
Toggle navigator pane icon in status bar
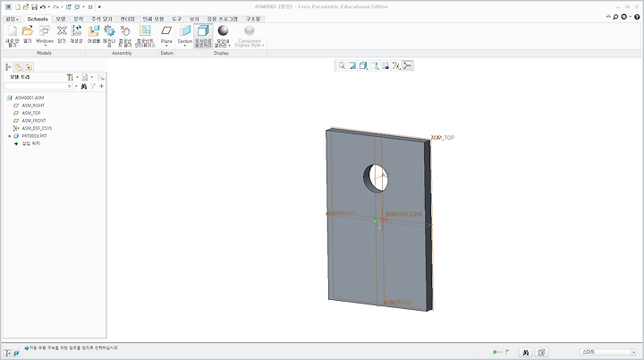[7, 353]
